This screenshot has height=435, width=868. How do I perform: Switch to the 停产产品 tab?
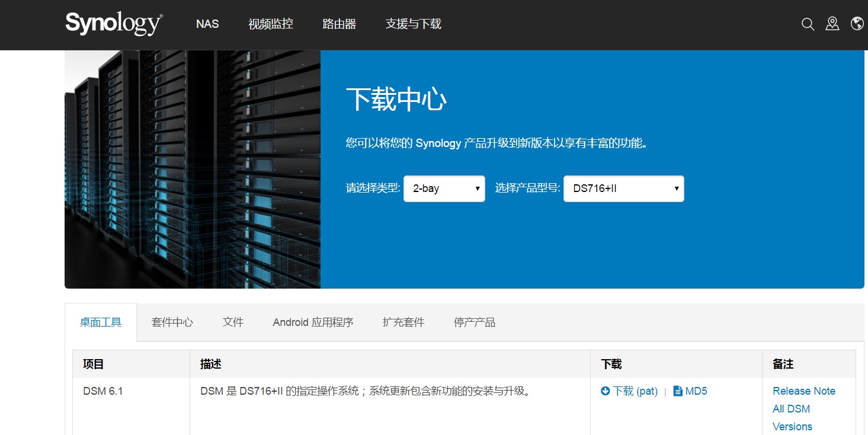[475, 322]
